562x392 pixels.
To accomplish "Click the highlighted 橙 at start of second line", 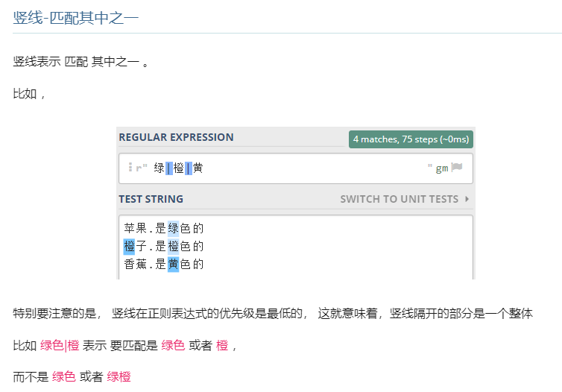I will click(x=130, y=246).
